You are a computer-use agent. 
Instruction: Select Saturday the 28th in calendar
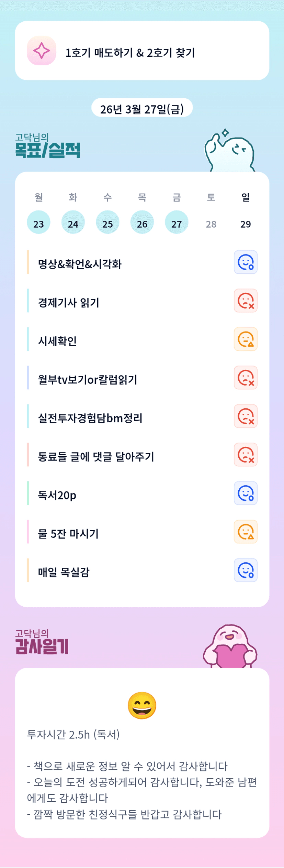[x=211, y=224]
